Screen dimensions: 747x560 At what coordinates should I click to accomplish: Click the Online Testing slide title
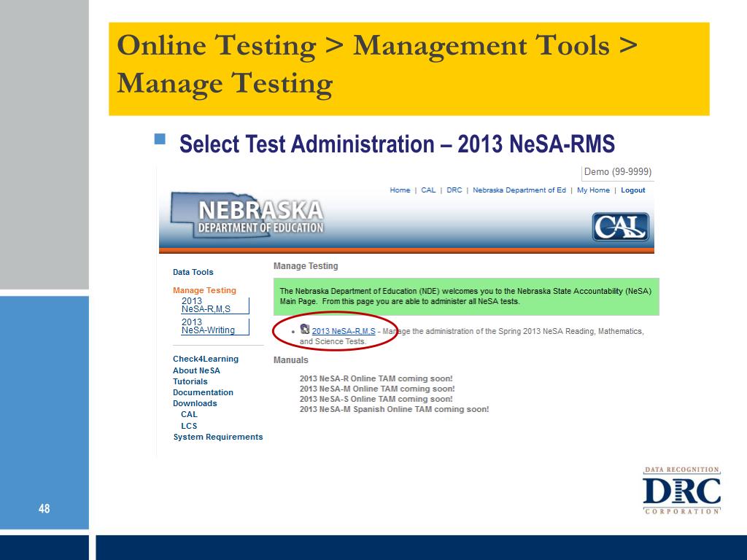(x=377, y=64)
